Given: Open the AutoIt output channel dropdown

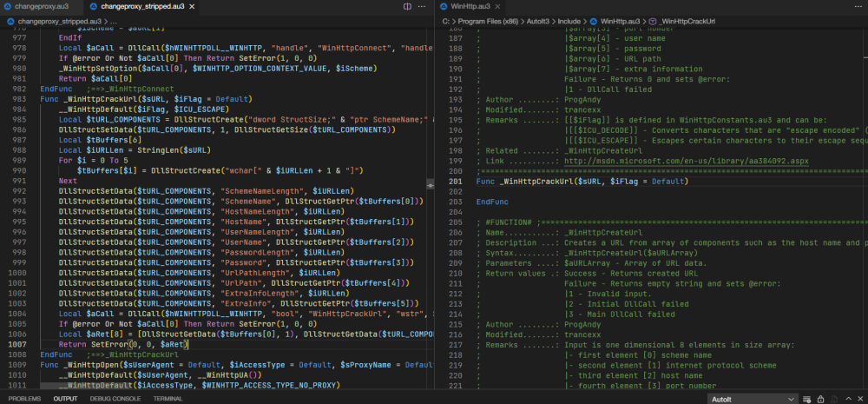Looking at the screenshot, I should [x=753, y=399].
